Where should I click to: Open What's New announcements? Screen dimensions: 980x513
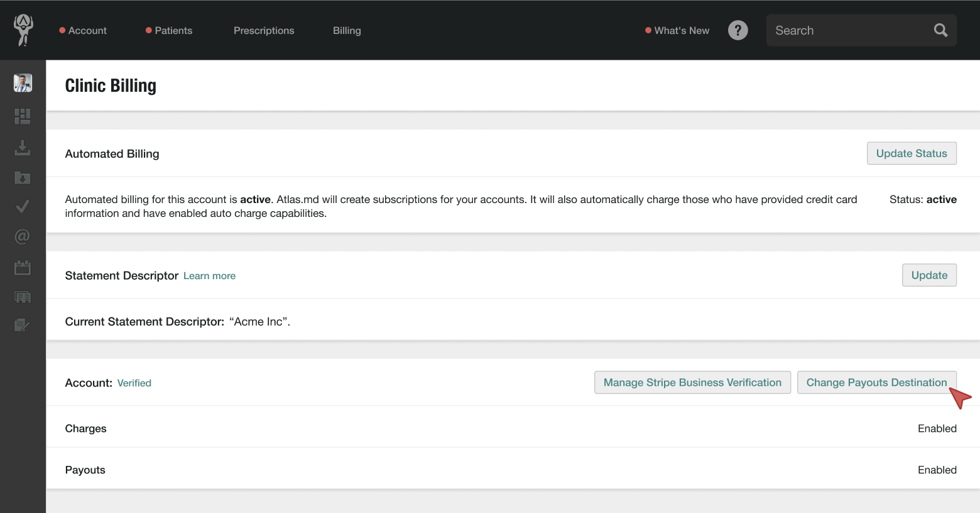tap(682, 30)
